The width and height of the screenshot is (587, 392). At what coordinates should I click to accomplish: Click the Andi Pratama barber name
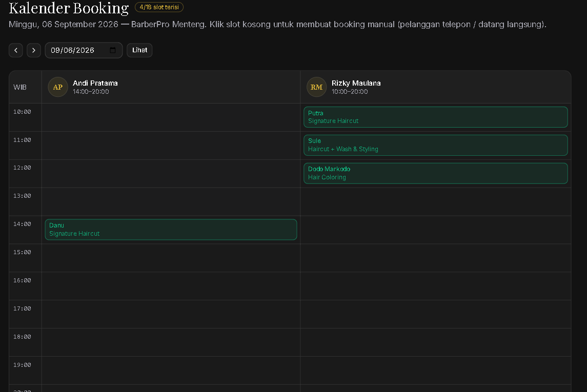95,83
